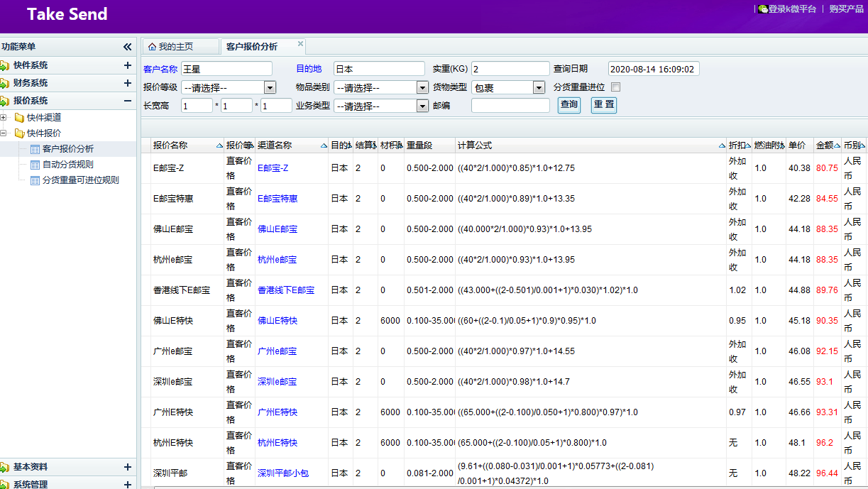Screen dimensions: 868x489
Task: Select 自动分货规则 in the sidebar tree
Action: pyautogui.click(x=67, y=165)
